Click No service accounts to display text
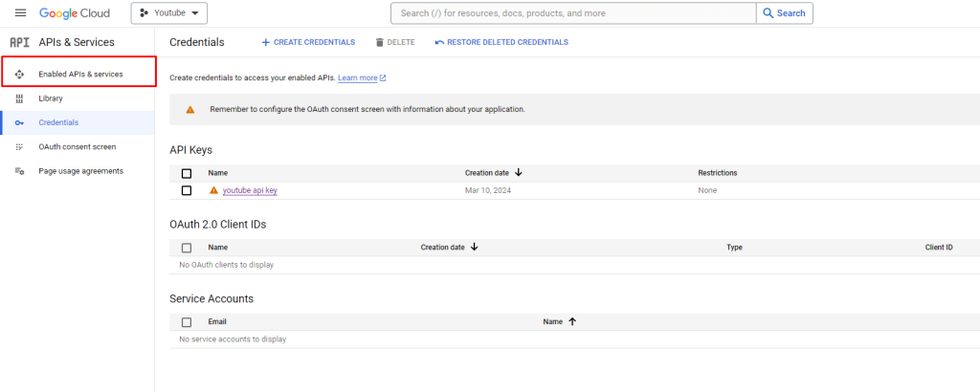Viewport: 980px width, 392px height. tap(233, 339)
